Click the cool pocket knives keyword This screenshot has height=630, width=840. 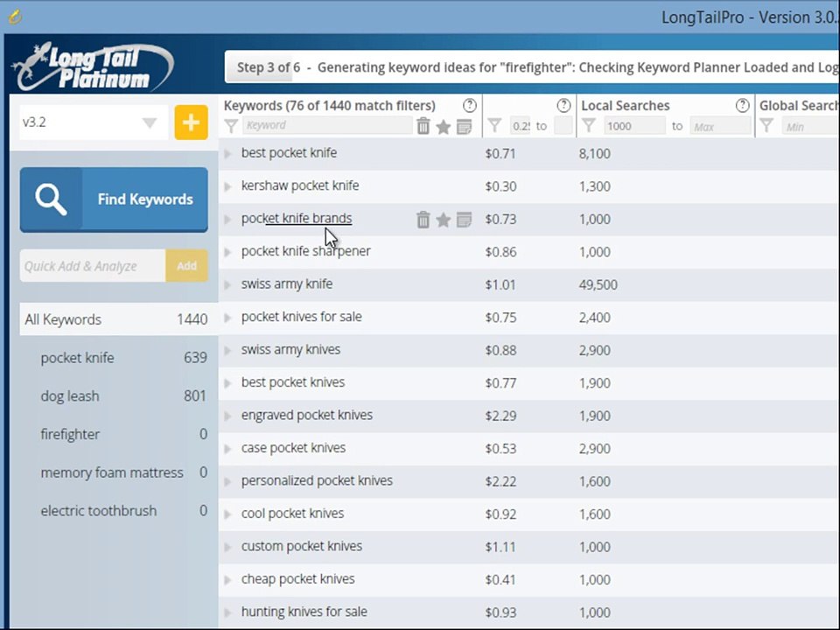(x=292, y=514)
